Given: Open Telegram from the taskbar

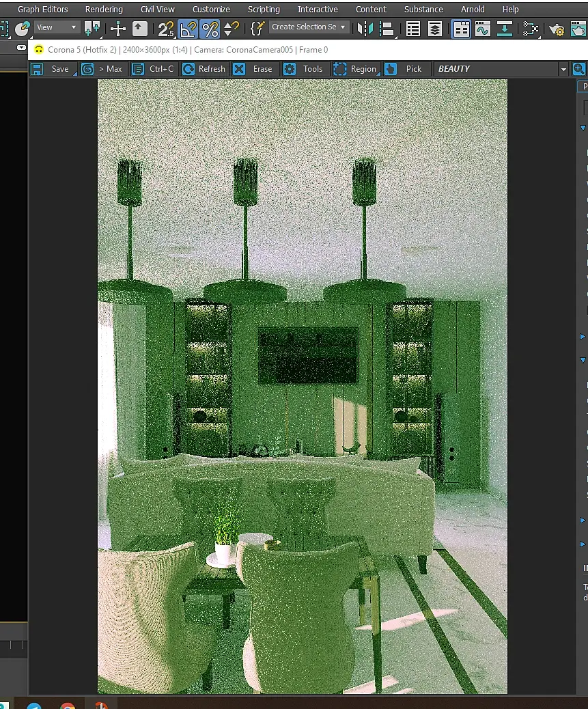Looking at the screenshot, I should (34, 706).
